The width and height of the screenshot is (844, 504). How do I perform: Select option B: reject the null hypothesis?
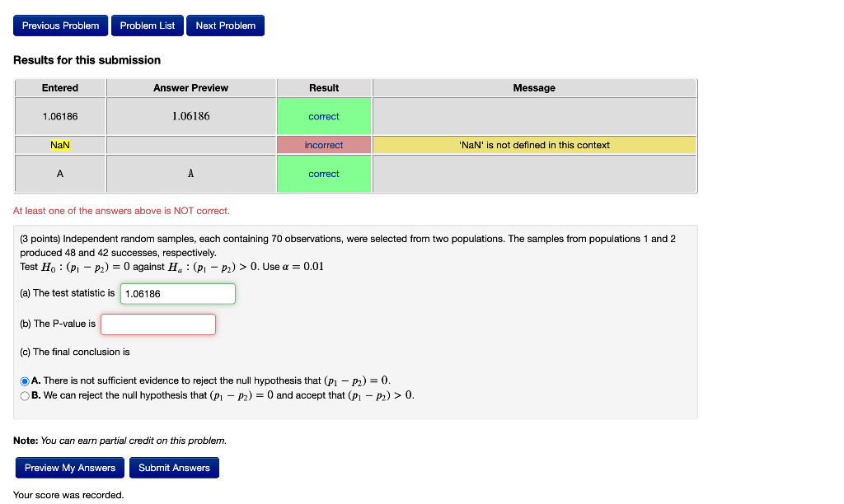[x=25, y=396]
